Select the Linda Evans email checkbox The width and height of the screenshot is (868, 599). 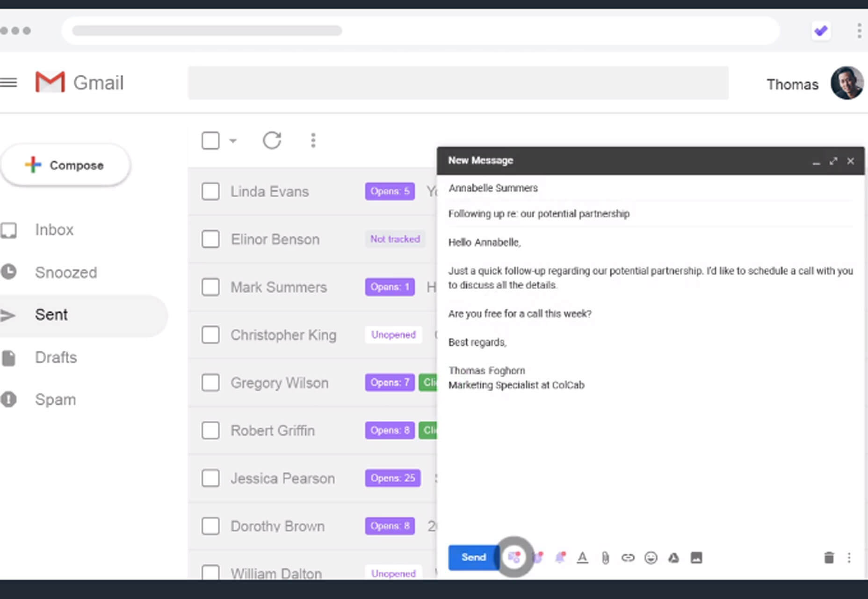[x=210, y=191]
